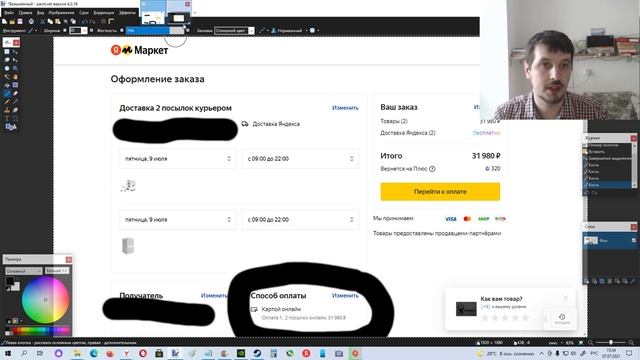
Task: Open the Коррекция menu
Action: 104,13
